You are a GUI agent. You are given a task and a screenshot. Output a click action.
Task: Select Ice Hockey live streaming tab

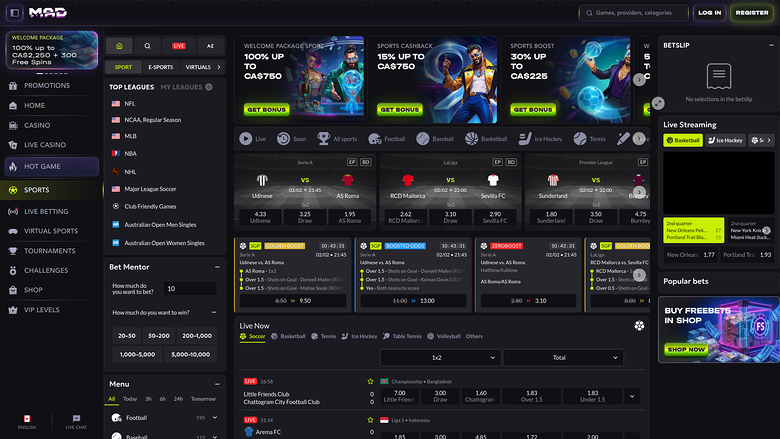coord(725,140)
